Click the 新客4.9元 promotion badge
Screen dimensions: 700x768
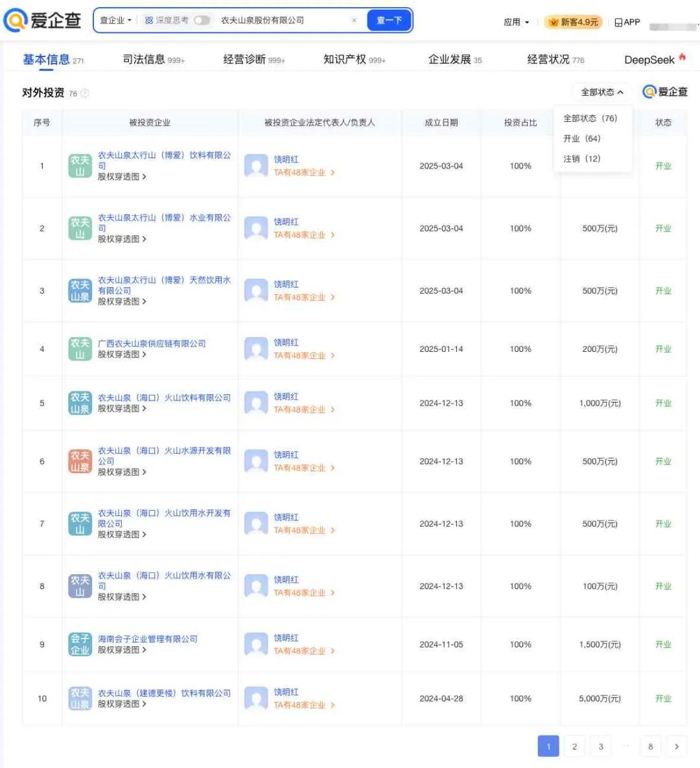pyautogui.click(x=573, y=22)
